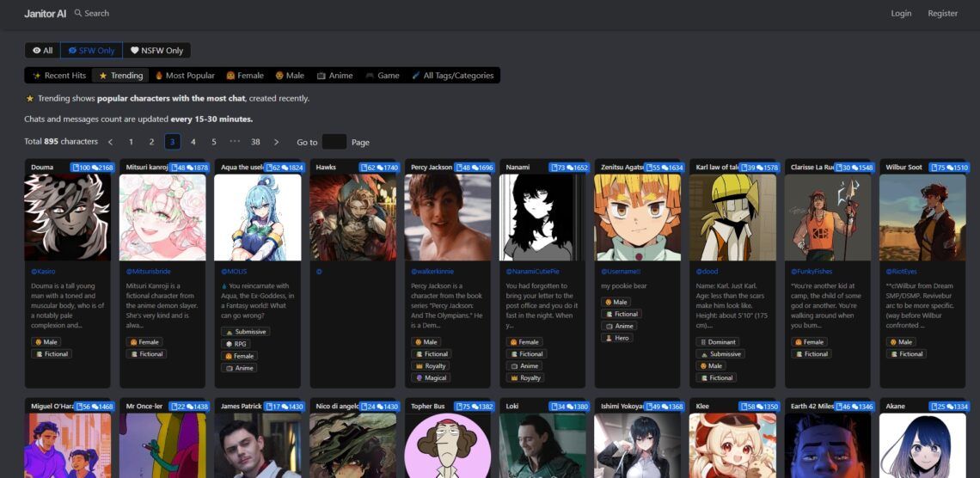Open All Tags/Categories list
The height and width of the screenshot is (478, 980).
pos(452,76)
